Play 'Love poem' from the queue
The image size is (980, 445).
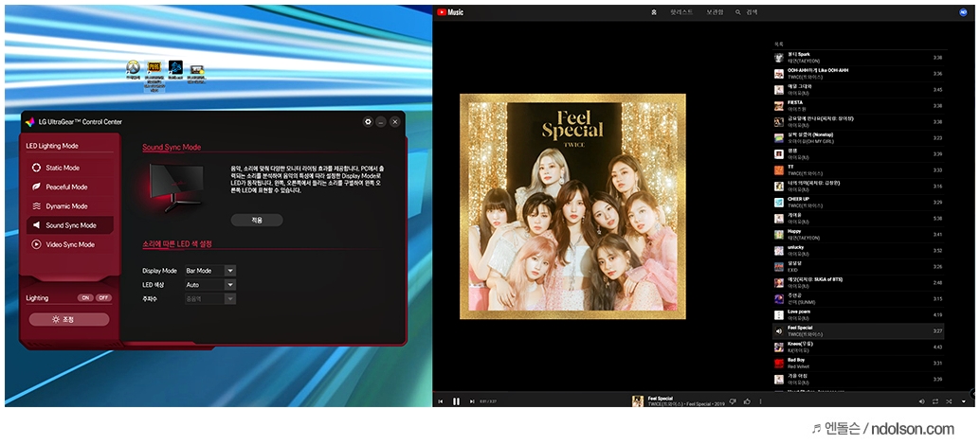(859, 315)
